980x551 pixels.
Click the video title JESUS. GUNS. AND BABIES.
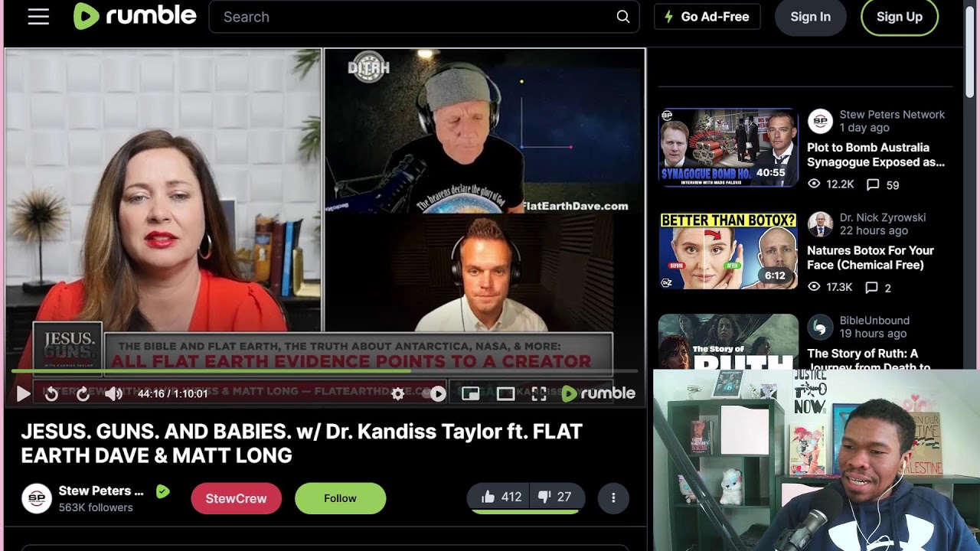[x=302, y=443]
